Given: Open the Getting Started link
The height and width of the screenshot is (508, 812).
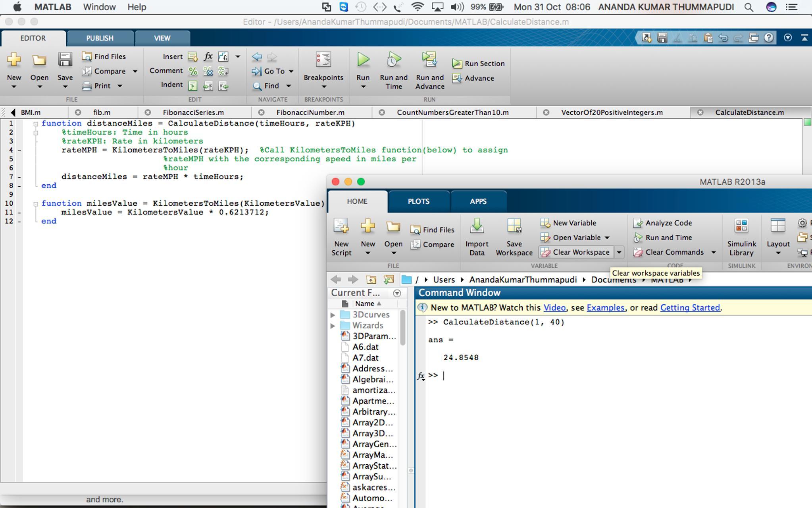Looking at the screenshot, I should [x=690, y=307].
